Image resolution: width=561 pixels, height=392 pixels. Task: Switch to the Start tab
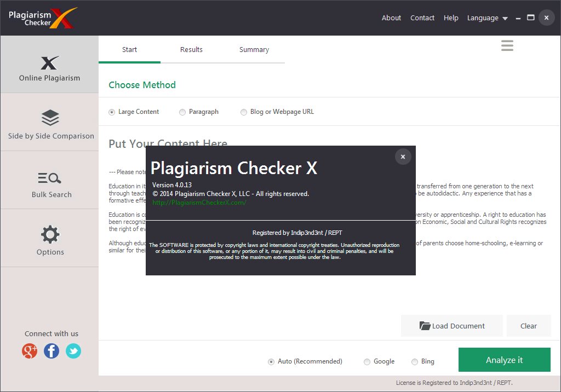pyautogui.click(x=129, y=50)
